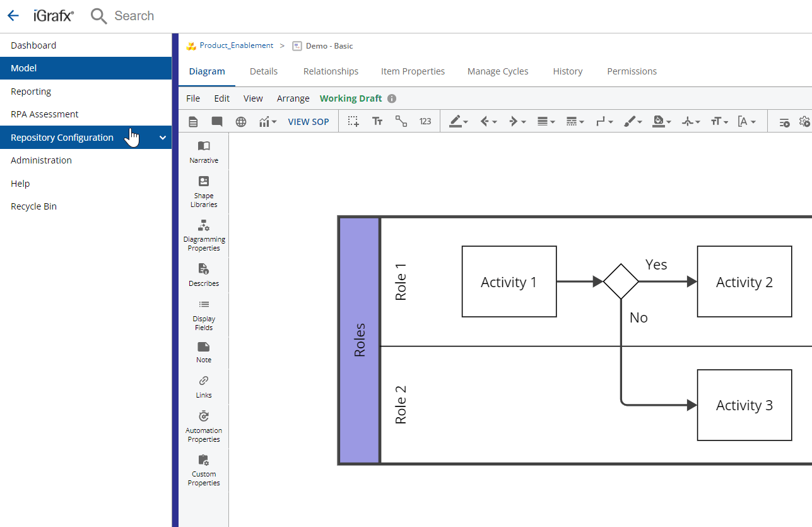Viewport: 812px width, 527px height.
Task: Open the Narrative panel
Action: [x=204, y=152]
